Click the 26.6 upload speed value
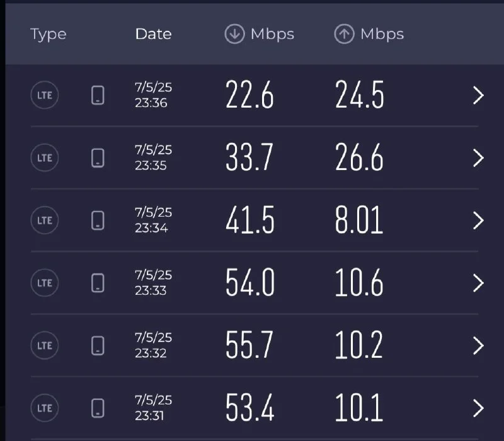The image size is (504, 441). [x=359, y=158]
